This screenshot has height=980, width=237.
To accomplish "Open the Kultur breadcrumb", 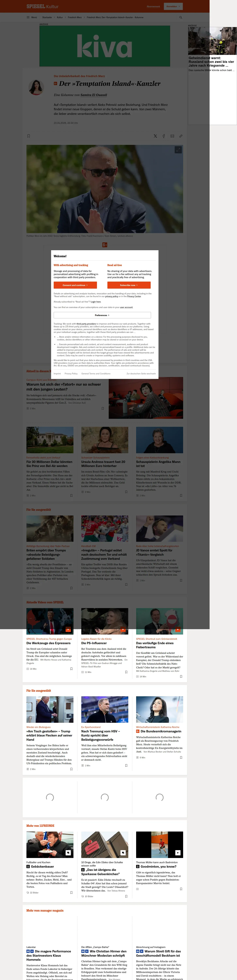I will click(60, 17).
